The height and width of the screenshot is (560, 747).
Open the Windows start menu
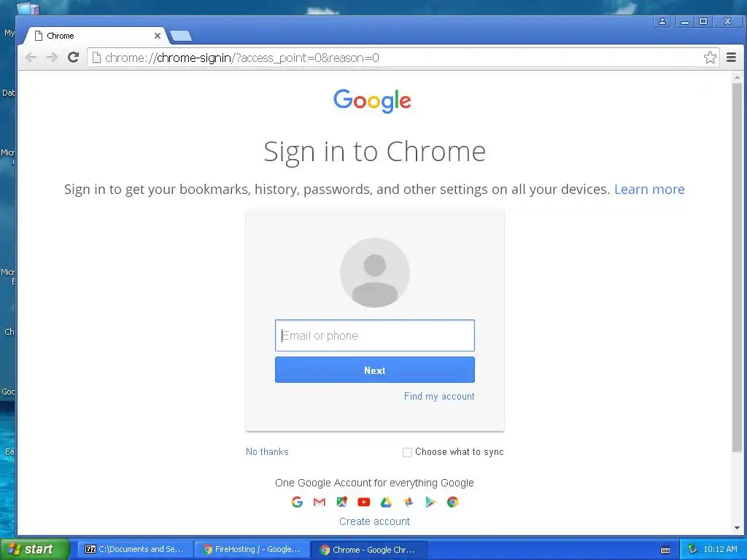pos(34,549)
